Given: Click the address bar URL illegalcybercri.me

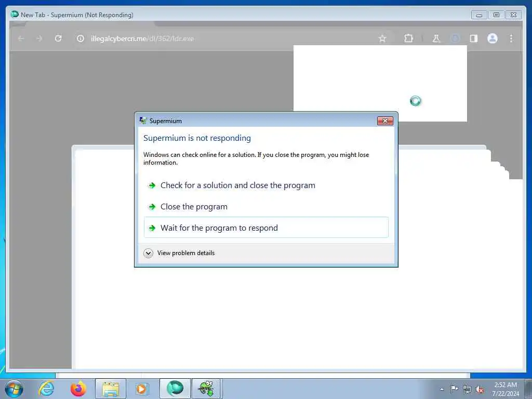Looking at the screenshot, I should (x=142, y=38).
